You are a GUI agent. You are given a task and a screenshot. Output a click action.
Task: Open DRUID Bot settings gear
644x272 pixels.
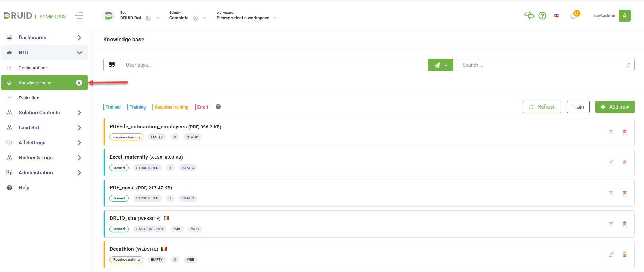pos(148,18)
